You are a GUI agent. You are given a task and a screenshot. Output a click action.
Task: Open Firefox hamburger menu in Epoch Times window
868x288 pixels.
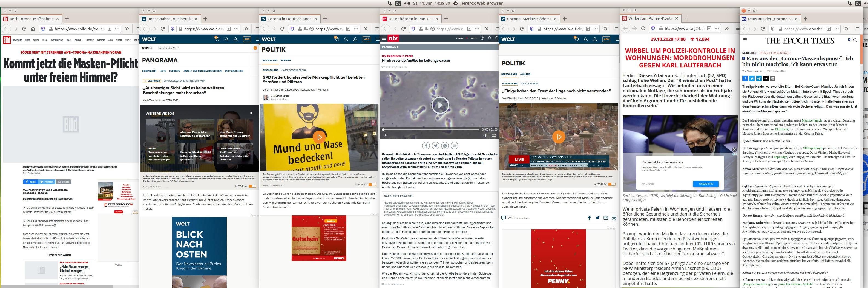[x=858, y=29]
